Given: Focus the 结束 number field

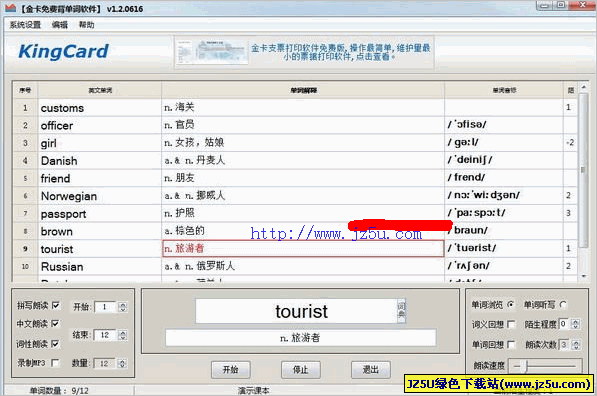Looking at the screenshot, I should click(x=106, y=335).
